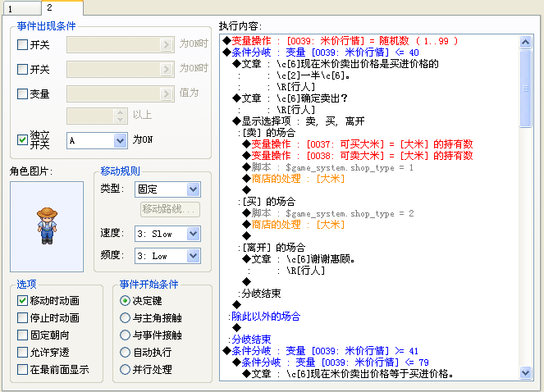Select the second 商店的处理 [大米] line
This screenshot has width=544, height=392.
tap(293, 225)
